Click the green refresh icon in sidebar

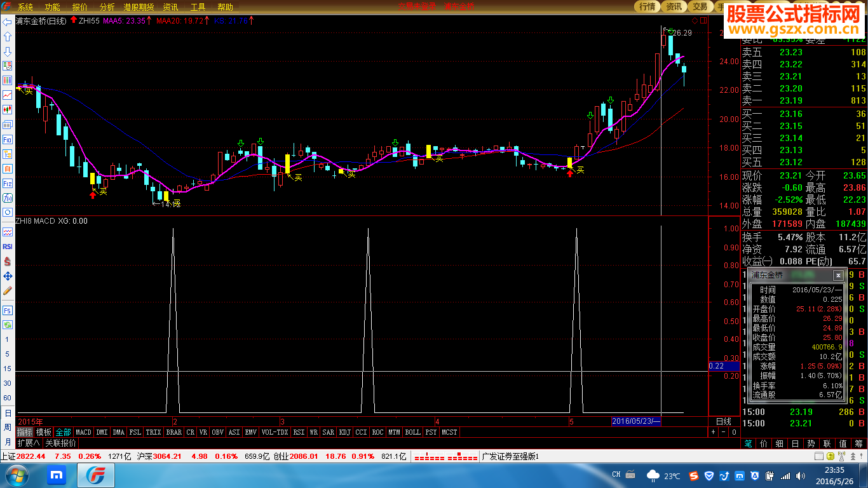8,325
